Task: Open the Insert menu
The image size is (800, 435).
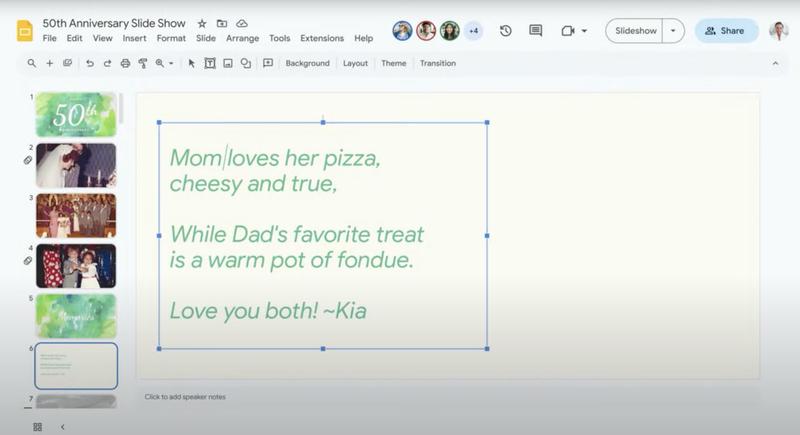Action: point(134,38)
